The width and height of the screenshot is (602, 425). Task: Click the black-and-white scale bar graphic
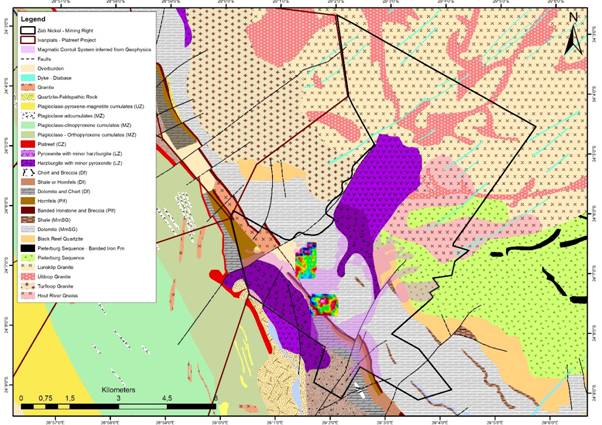(119, 407)
